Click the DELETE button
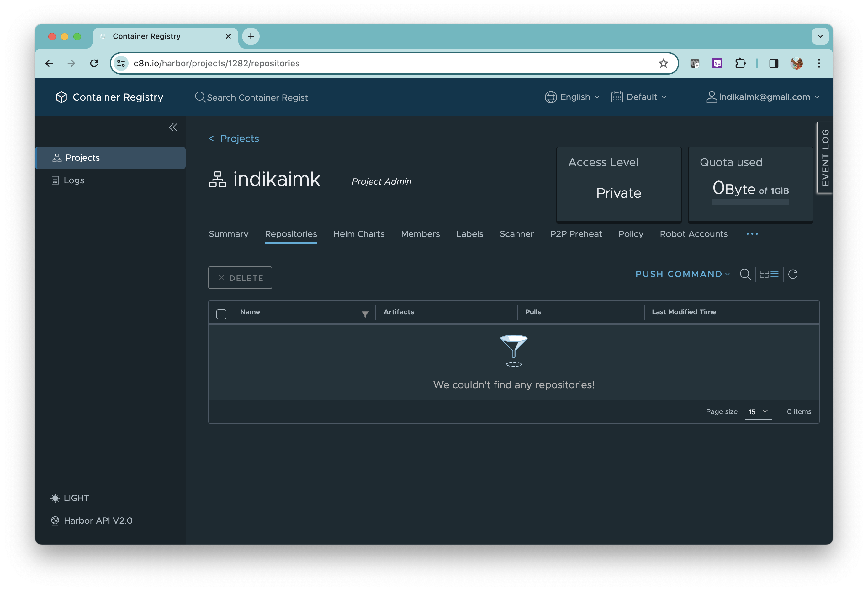 click(240, 277)
